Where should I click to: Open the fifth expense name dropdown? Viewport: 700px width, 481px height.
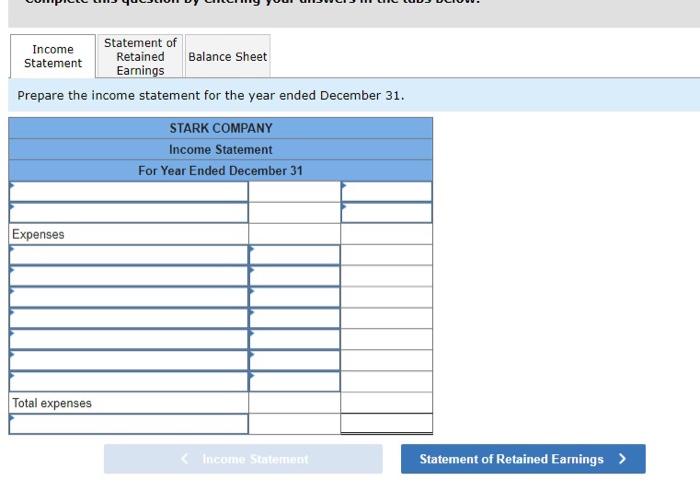click(129, 339)
